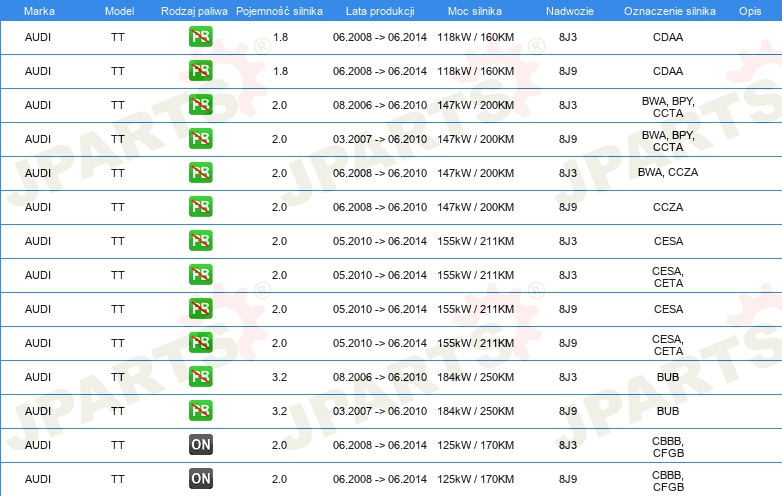The height and width of the screenshot is (496, 782).
Task: Click petrol fuel icon in 1.8 8J3 CDAA row
Action: [200, 37]
